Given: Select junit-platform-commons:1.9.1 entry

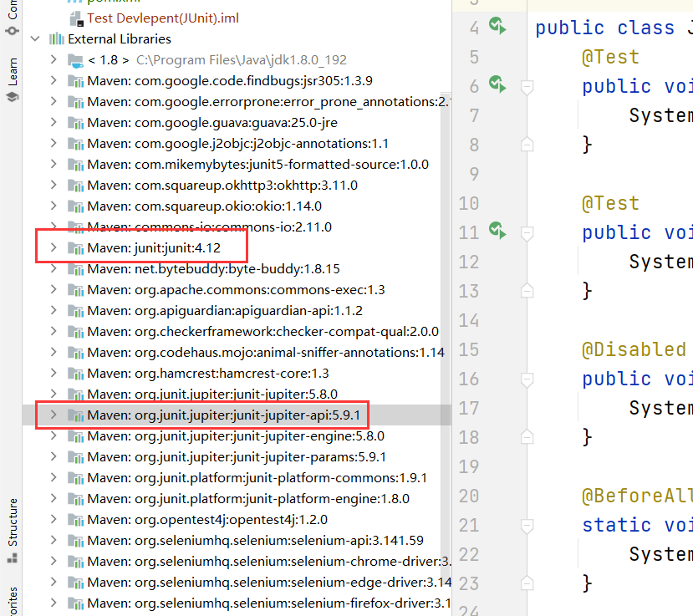Looking at the screenshot, I should click(257, 478).
